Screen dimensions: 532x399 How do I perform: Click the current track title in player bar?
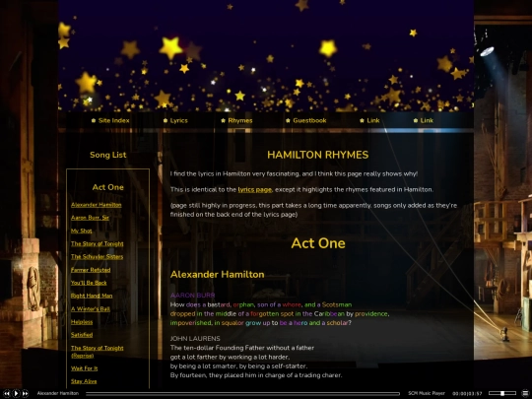[x=58, y=393]
